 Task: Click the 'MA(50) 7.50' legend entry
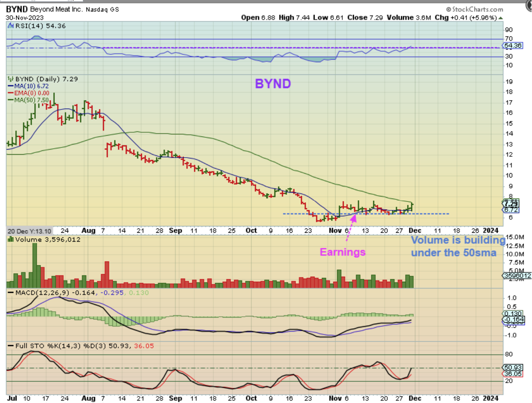(x=32, y=100)
